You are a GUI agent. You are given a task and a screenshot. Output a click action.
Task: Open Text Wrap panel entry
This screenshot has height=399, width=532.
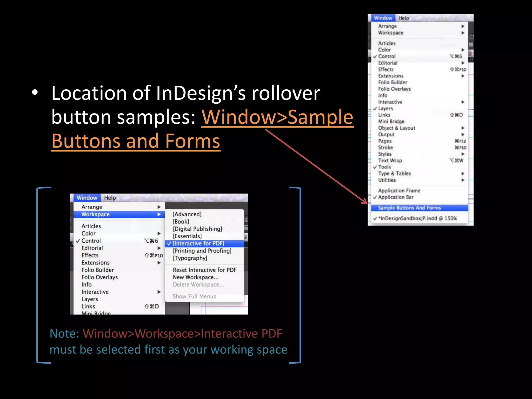click(x=390, y=161)
